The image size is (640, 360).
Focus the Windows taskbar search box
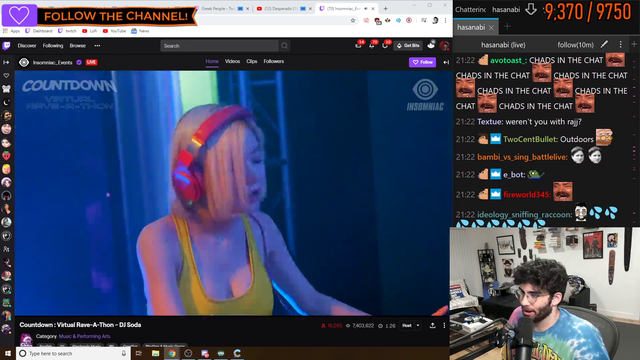[73, 353]
